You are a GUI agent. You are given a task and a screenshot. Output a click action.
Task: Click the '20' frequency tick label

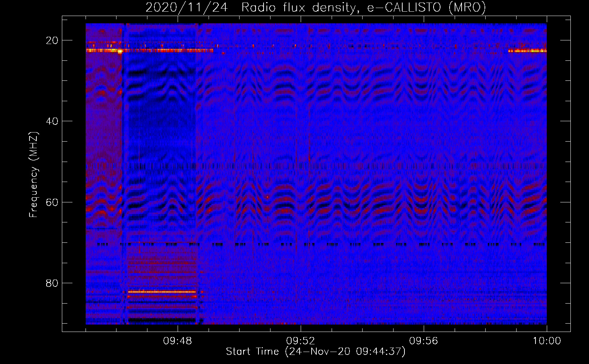[52, 40]
